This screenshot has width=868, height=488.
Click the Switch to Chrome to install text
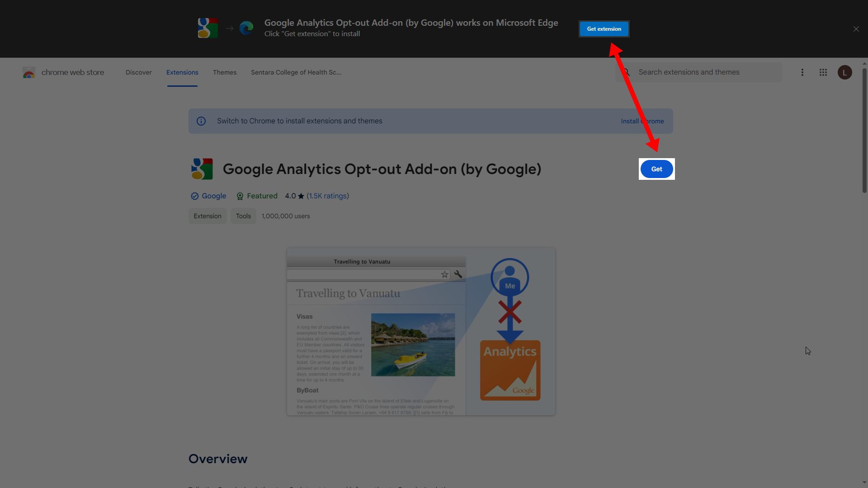click(x=300, y=121)
